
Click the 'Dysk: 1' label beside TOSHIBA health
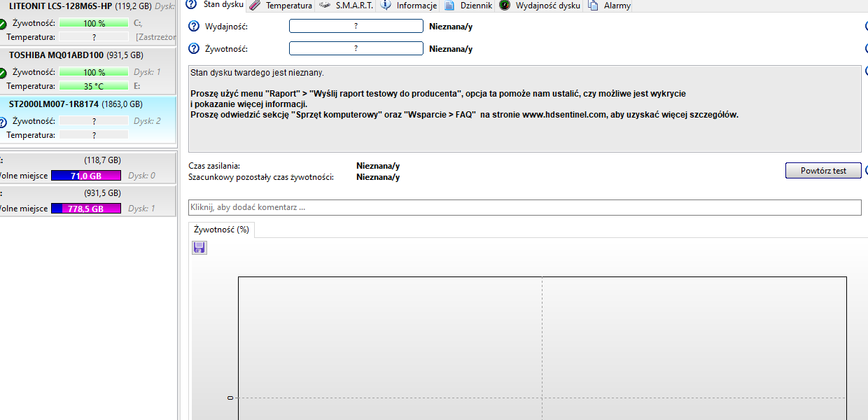click(147, 72)
